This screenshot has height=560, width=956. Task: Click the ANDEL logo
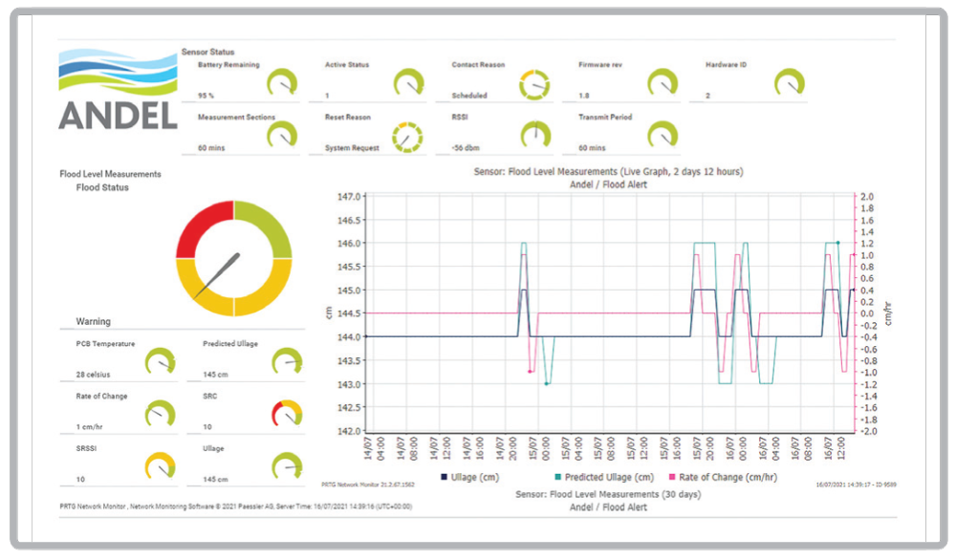click(x=118, y=89)
